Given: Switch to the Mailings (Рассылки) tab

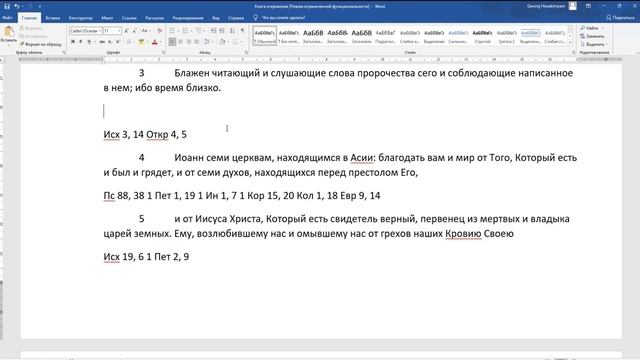Looking at the screenshot, I should pyautogui.click(x=155, y=18).
